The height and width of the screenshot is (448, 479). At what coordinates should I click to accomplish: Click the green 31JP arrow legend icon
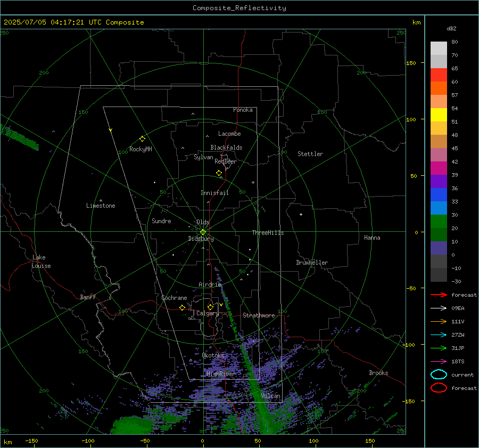click(439, 348)
